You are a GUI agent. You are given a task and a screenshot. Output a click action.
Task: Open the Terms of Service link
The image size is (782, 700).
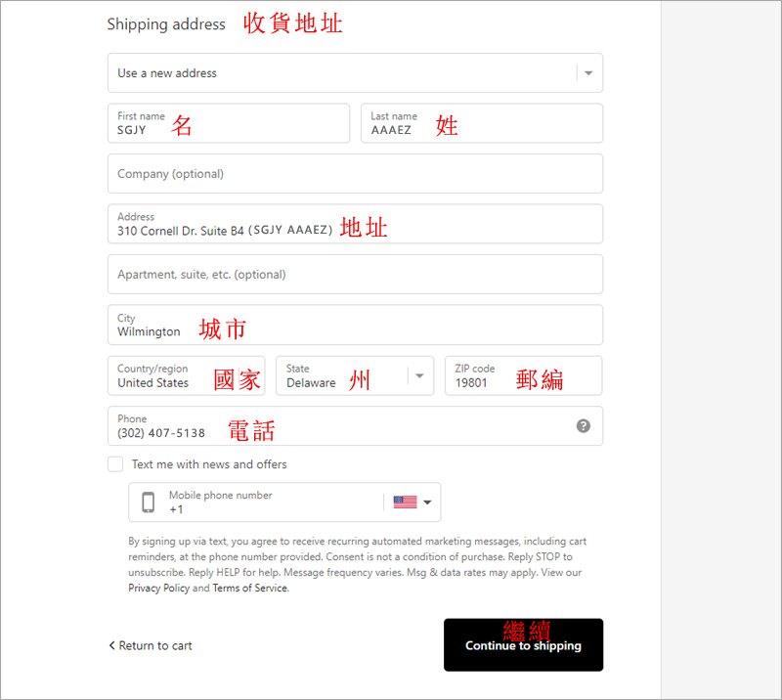click(x=249, y=589)
